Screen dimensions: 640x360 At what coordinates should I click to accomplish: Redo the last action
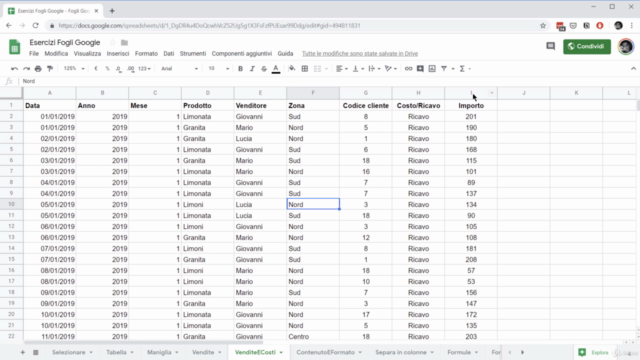tap(26, 69)
